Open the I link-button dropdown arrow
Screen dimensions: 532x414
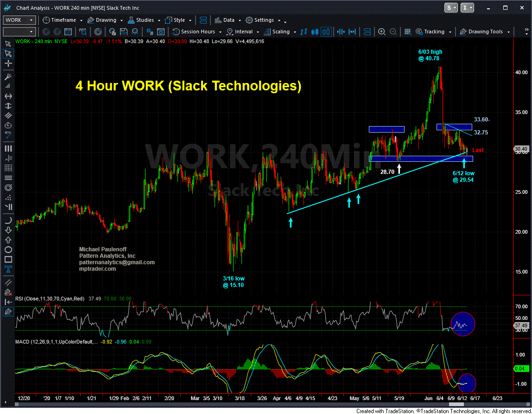(472, 7)
